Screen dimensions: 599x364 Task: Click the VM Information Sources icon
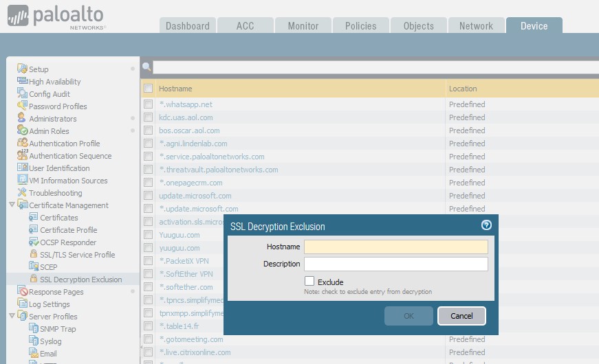click(x=22, y=180)
